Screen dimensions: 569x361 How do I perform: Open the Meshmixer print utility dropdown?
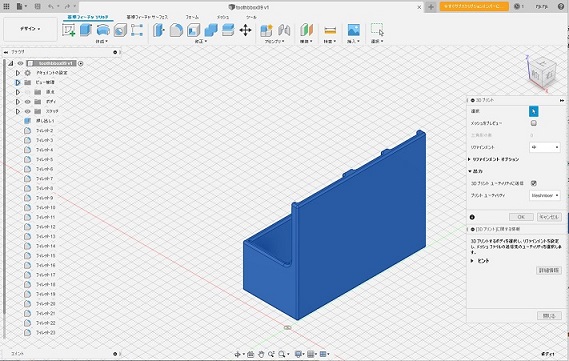click(544, 196)
